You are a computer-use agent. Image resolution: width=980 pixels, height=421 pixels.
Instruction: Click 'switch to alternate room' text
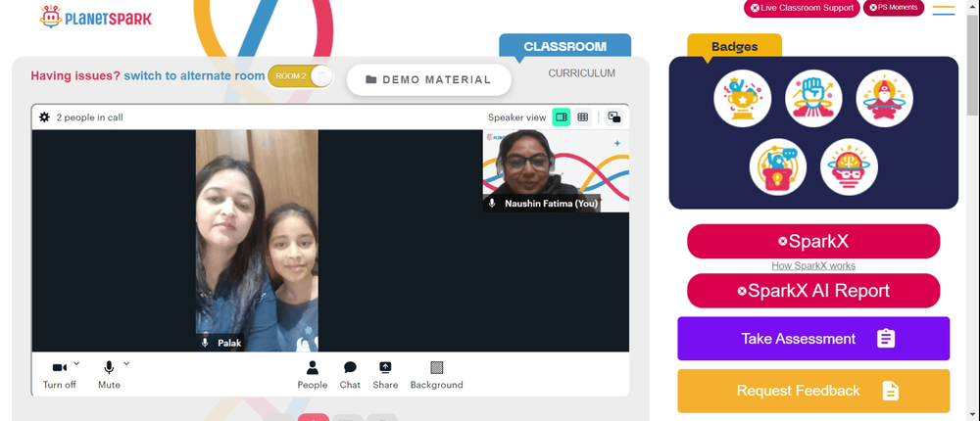(x=194, y=76)
